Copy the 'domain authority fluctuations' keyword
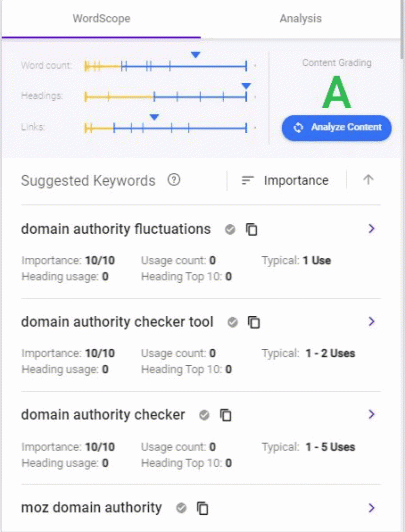Image resolution: width=405 pixels, height=532 pixels. pos(251,229)
